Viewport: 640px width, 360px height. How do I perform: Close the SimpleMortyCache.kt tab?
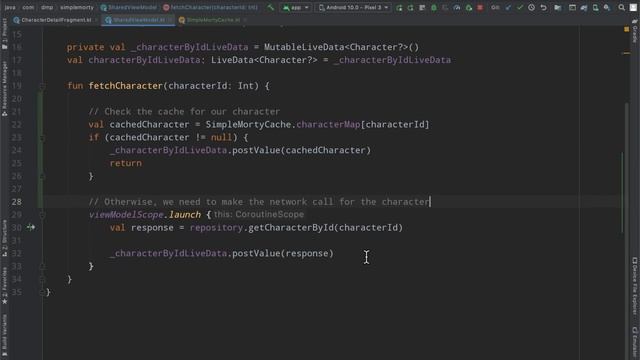245,20
